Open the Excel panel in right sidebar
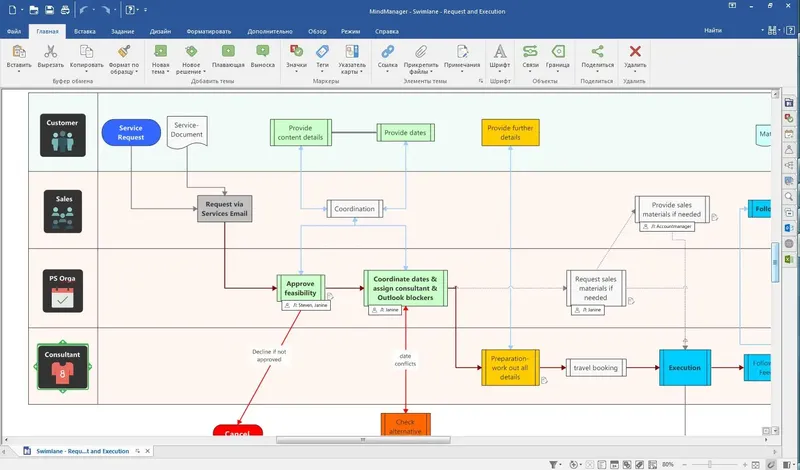 coord(789,260)
